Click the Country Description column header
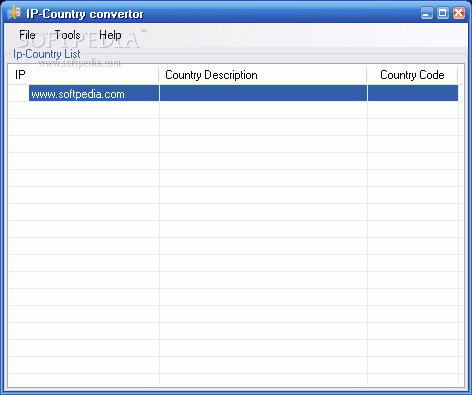 point(263,75)
